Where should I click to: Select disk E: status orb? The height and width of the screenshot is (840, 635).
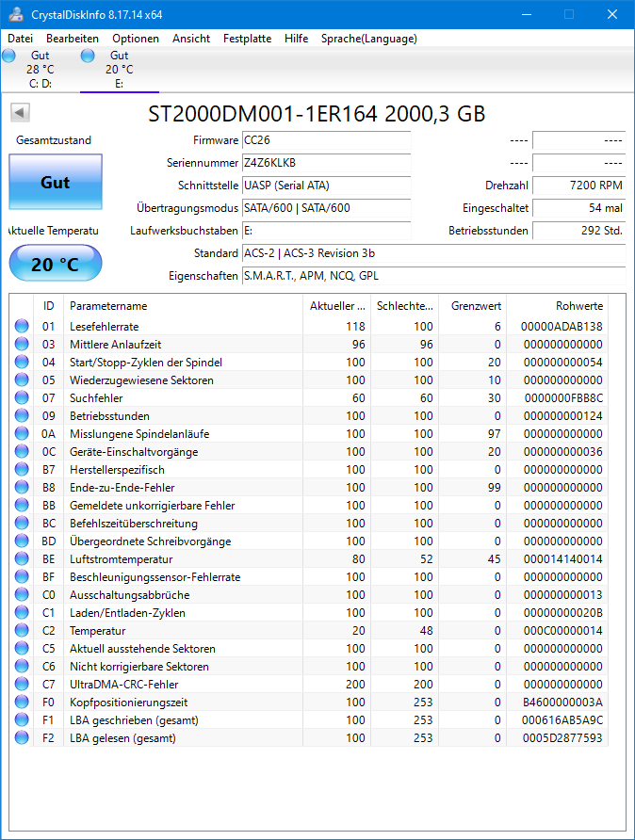88,56
